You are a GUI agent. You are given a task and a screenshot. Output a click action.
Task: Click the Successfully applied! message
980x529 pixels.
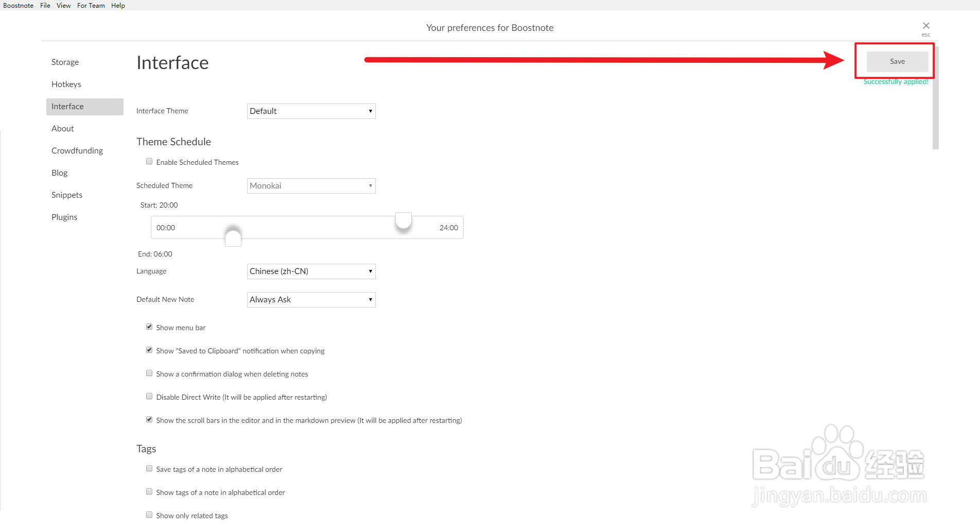tap(896, 82)
